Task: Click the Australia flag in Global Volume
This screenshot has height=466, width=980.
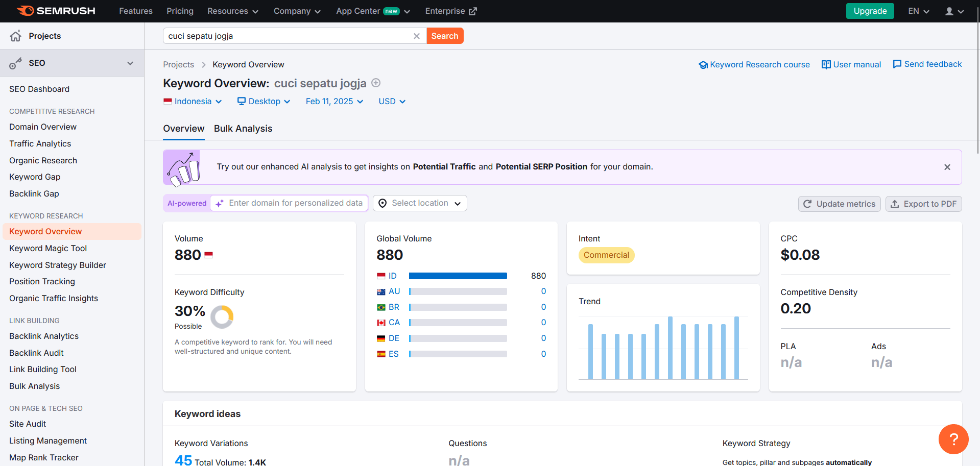Action: tap(381, 291)
